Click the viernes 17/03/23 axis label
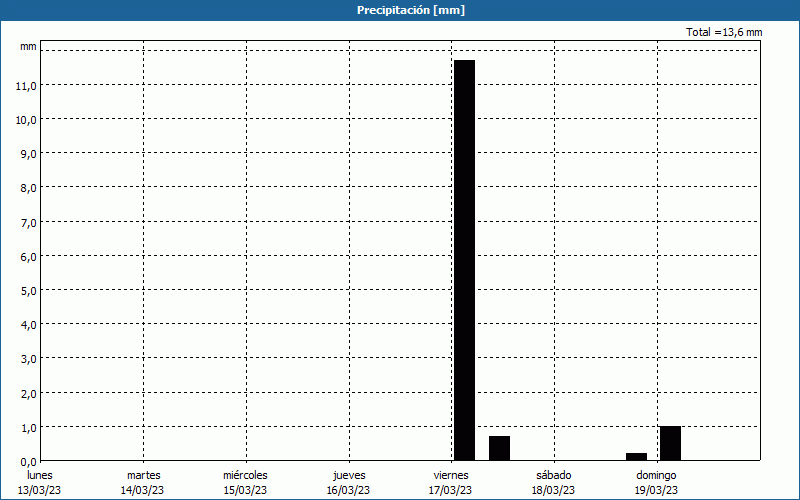The height and width of the screenshot is (500, 800). click(x=451, y=483)
